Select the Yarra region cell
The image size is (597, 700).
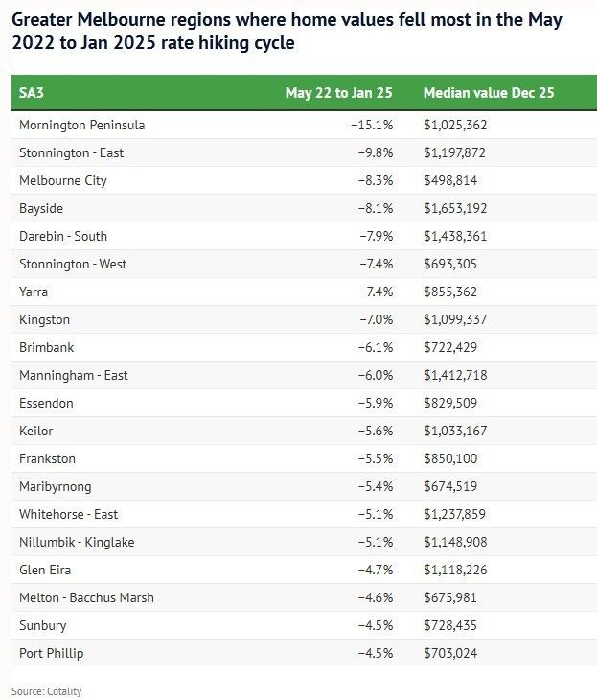click(34, 292)
